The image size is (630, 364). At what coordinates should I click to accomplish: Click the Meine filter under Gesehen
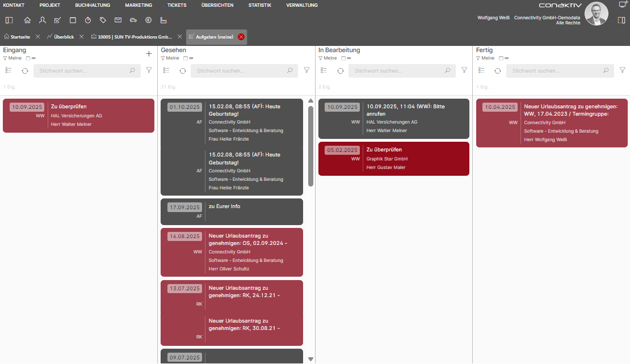pos(170,58)
